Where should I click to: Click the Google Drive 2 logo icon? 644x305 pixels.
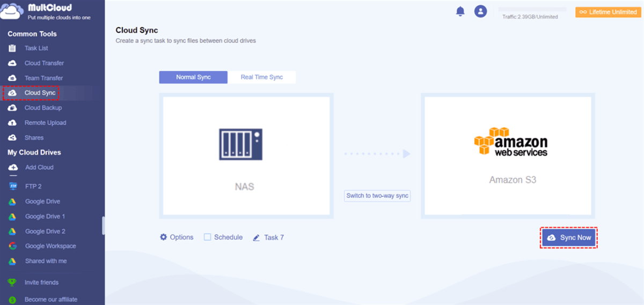13,232
